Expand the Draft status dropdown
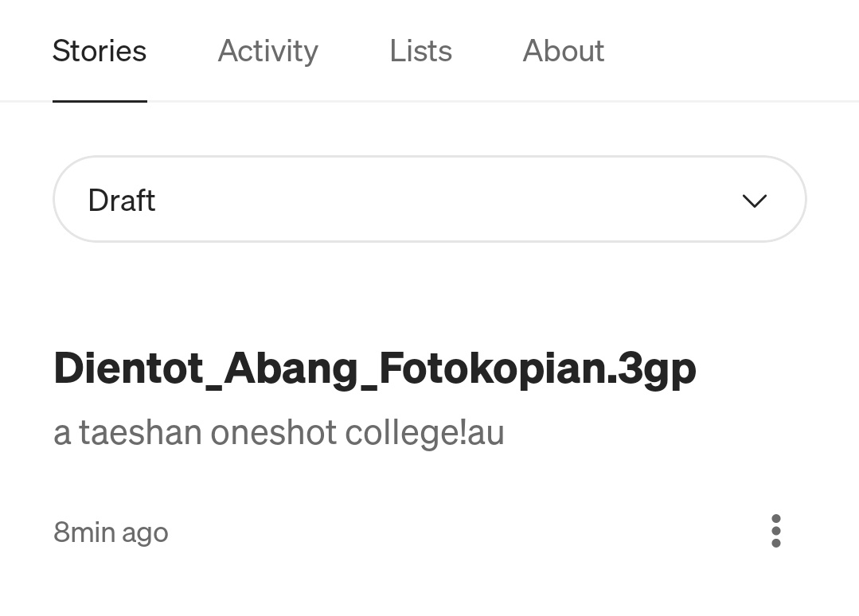The height and width of the screenshot is (616, 859). [430, 199]
